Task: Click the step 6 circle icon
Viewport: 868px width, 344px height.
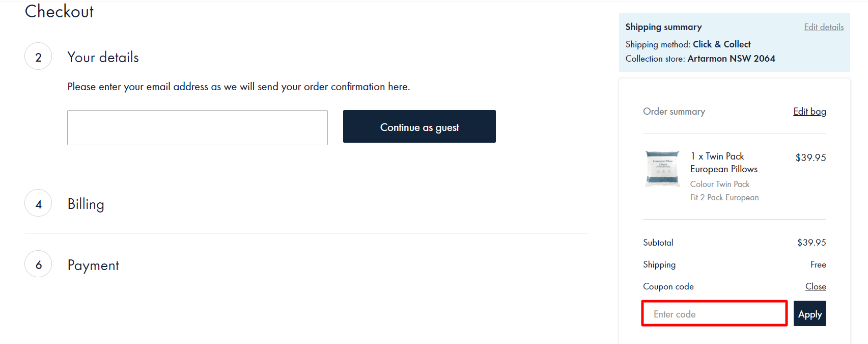Action: pyautogui.click(x=38, y=264)
